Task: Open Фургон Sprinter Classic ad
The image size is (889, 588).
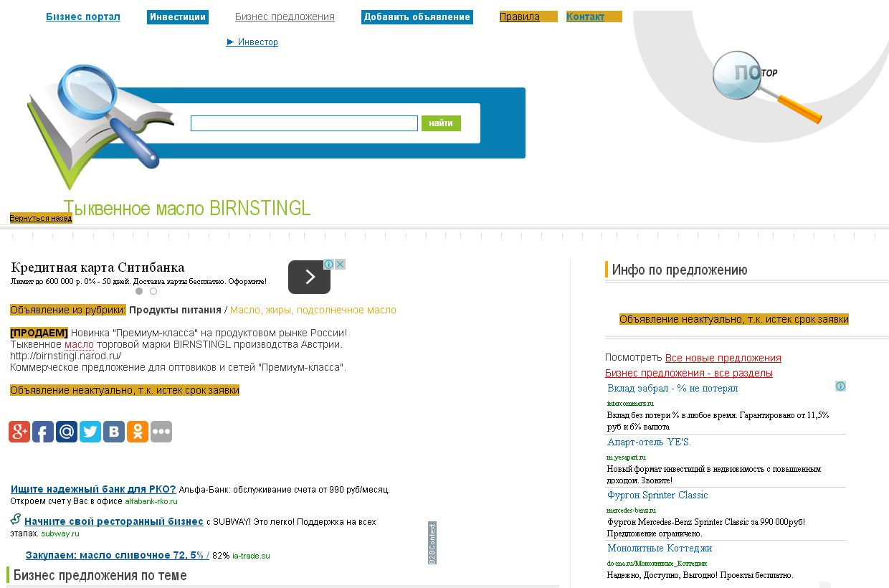Action: point(657,495)
